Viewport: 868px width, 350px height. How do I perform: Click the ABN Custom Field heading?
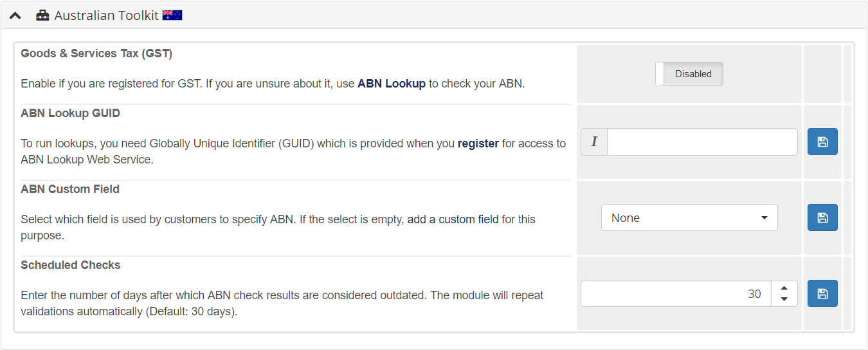click(70, 189)
